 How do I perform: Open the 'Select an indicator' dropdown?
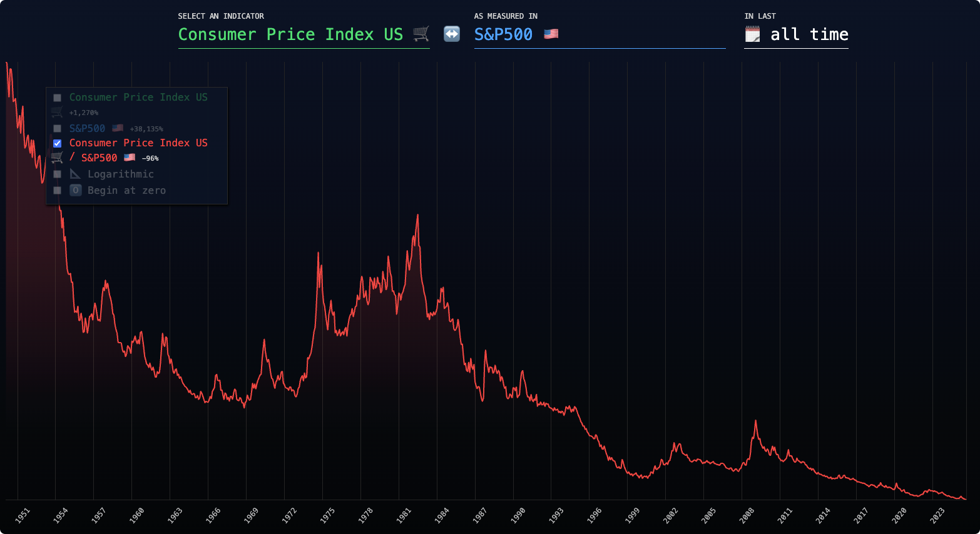[290, 34]
